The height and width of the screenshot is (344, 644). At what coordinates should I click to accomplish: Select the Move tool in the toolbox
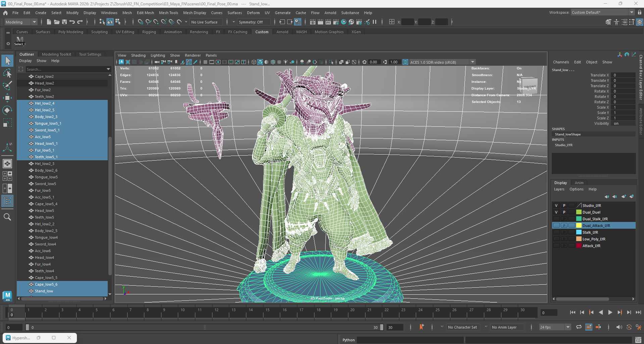coord(7,98)
